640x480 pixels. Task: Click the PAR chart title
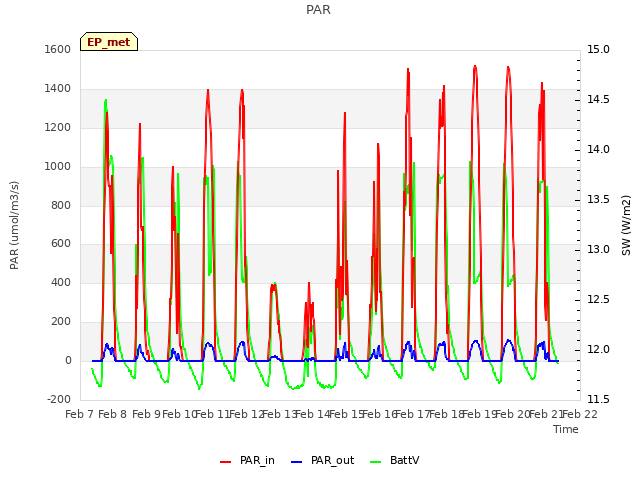pos(318,10)
